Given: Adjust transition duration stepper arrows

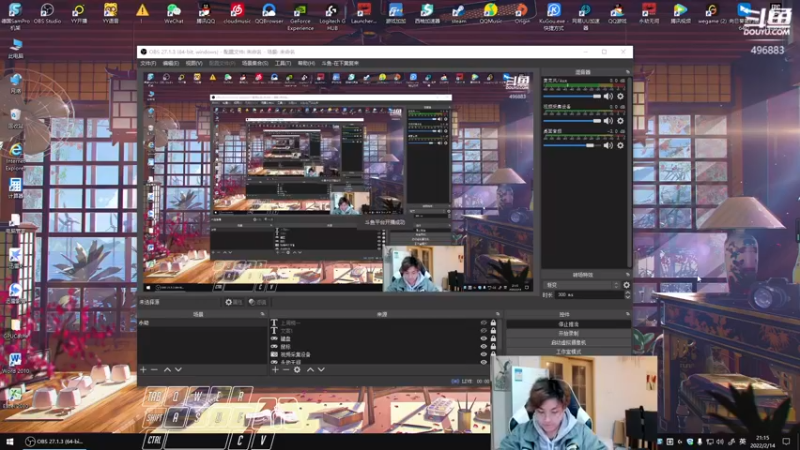Looking at the screenshot, I should click(627, 295).
